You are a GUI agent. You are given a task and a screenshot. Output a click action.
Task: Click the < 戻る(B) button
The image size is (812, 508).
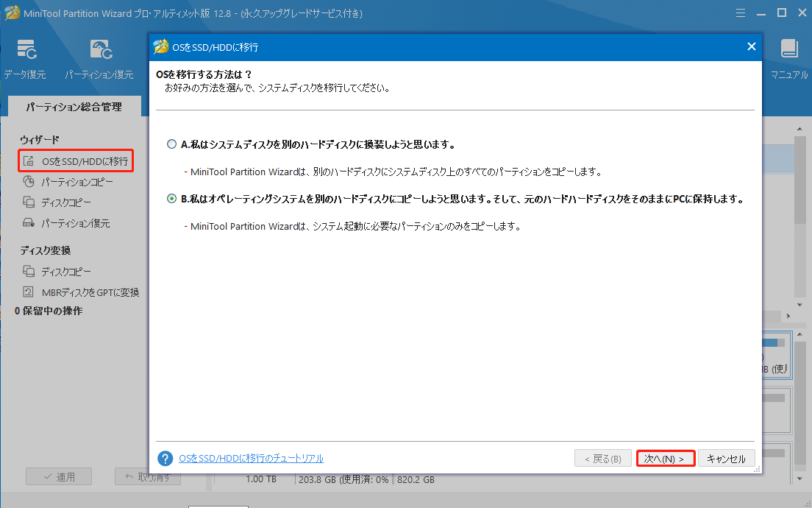(x=603, y=459)
